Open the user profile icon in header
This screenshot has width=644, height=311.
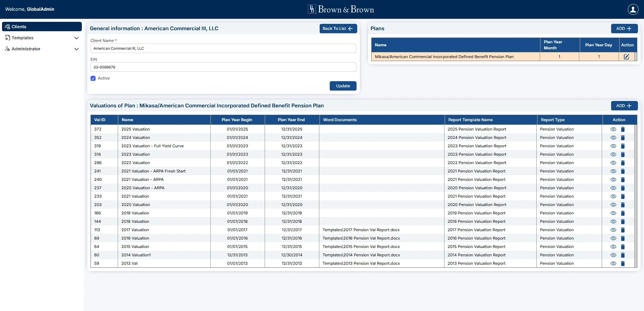pos(633,9)
